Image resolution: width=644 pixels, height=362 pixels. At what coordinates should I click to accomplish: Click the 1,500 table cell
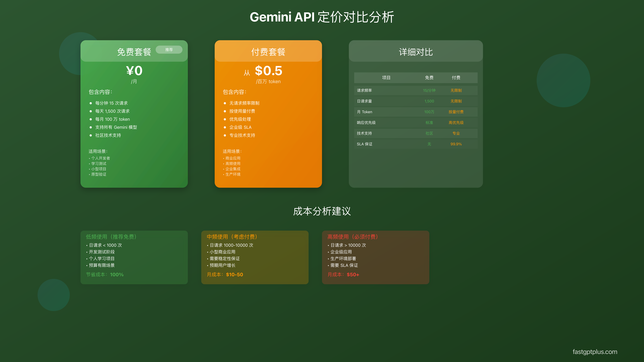(429, 101)
